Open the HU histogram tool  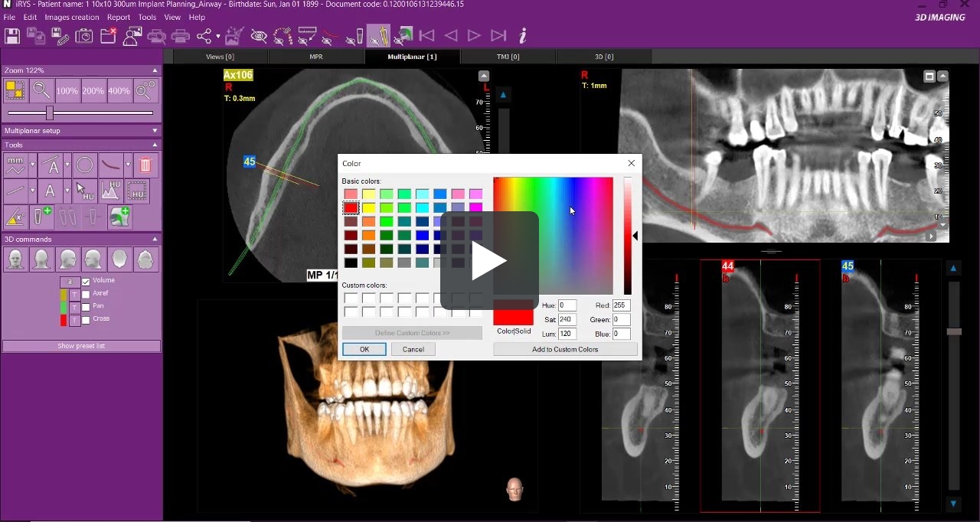(109, 190)
